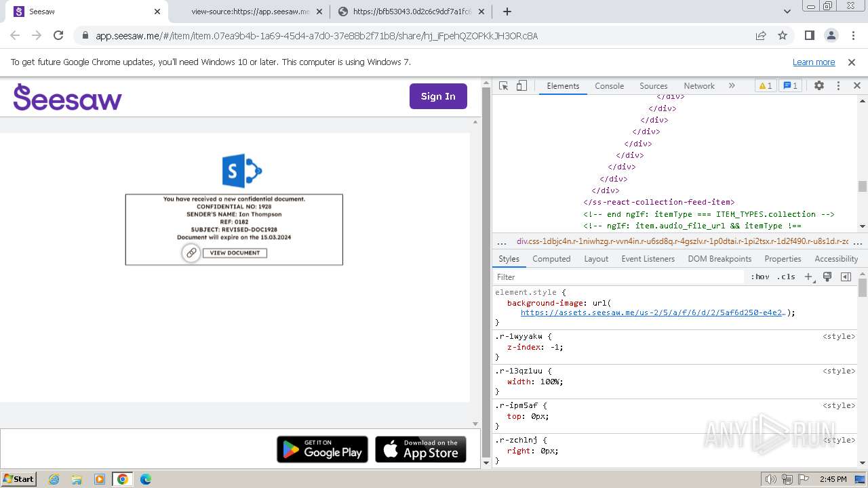Switch to the Elements panel tab

[563, 86]
